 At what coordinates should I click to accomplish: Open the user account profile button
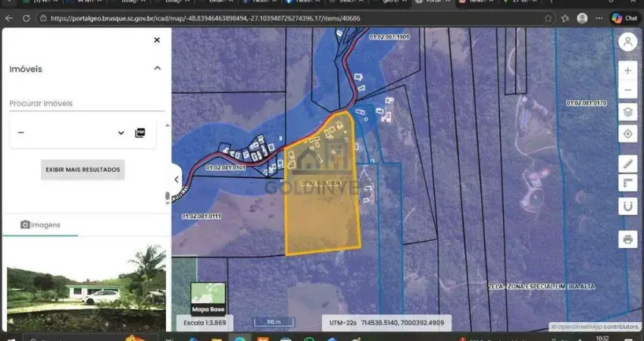(627, 42)
